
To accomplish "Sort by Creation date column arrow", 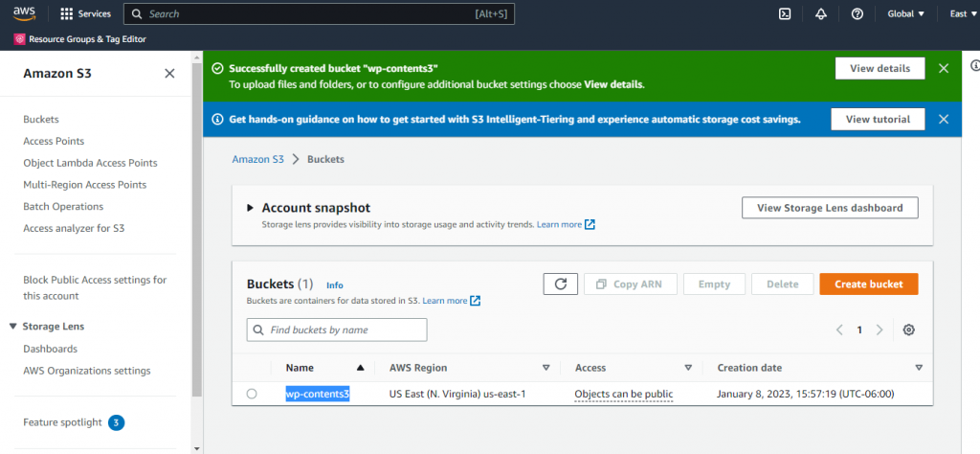I will 919,368.
